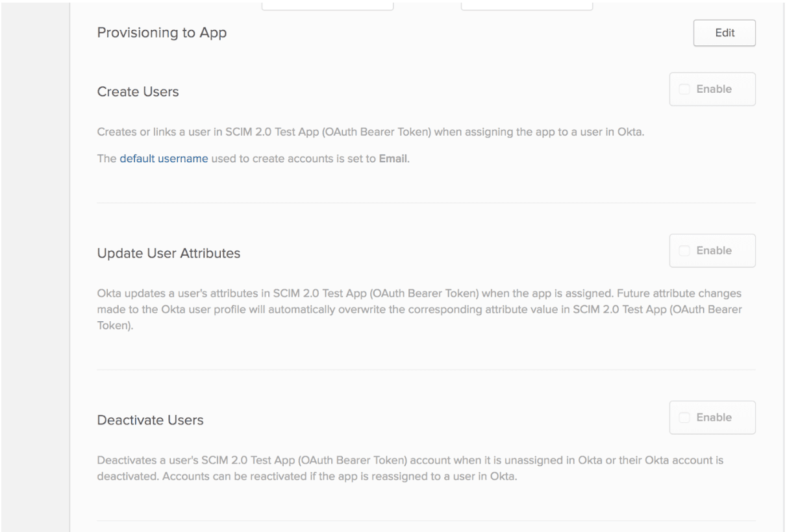Image resolution: width=787 pixels, height=532 pixels.
Task: Open the default username link
Action: (x=164, y=159)
